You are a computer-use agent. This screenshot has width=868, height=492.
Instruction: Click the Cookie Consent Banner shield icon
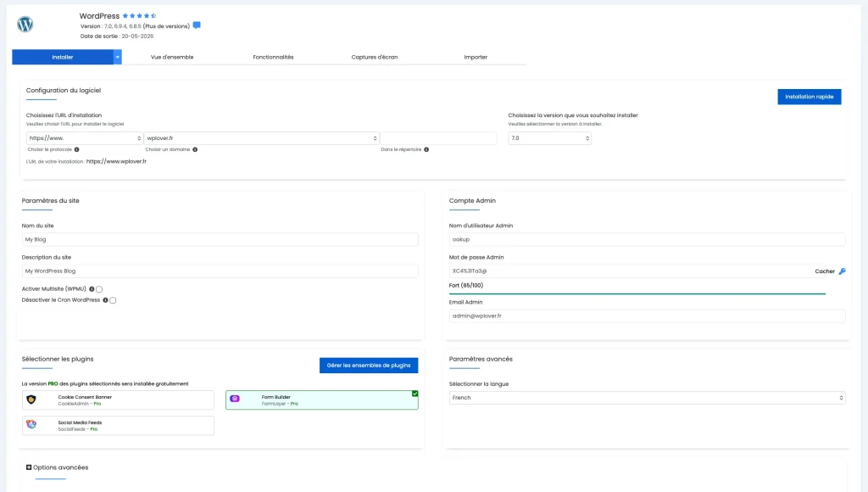click(x=31, y=400)
